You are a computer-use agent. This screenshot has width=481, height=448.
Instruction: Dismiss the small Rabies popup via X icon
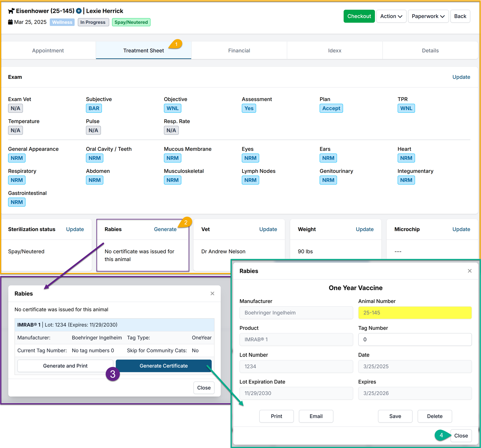(x=212, y=293)
